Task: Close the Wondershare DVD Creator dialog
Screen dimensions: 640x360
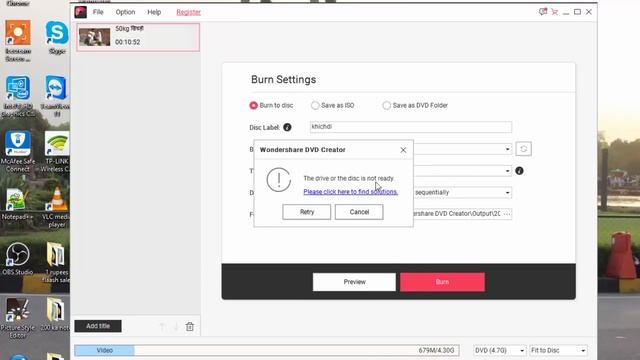Action: click(x=403, y=150)
